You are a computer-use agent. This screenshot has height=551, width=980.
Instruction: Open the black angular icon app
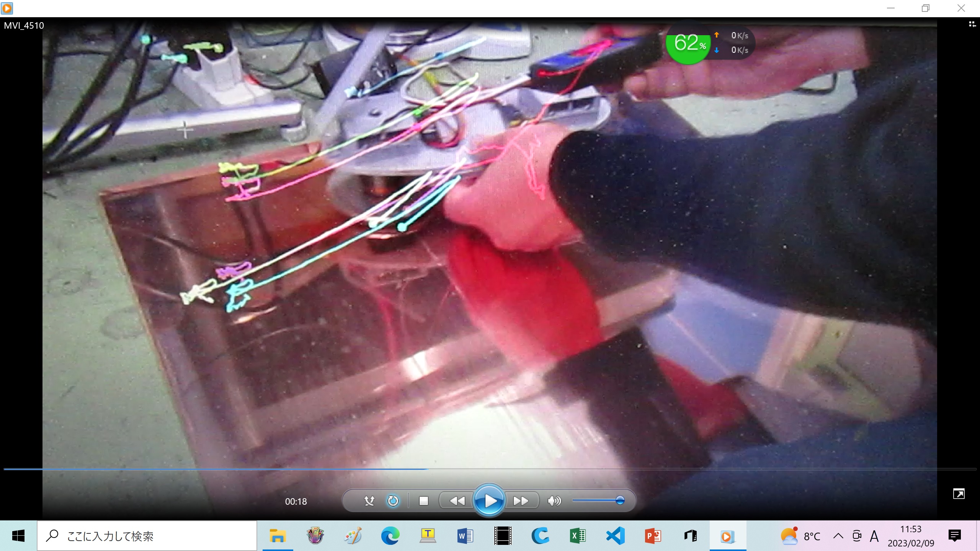(690, 536)
